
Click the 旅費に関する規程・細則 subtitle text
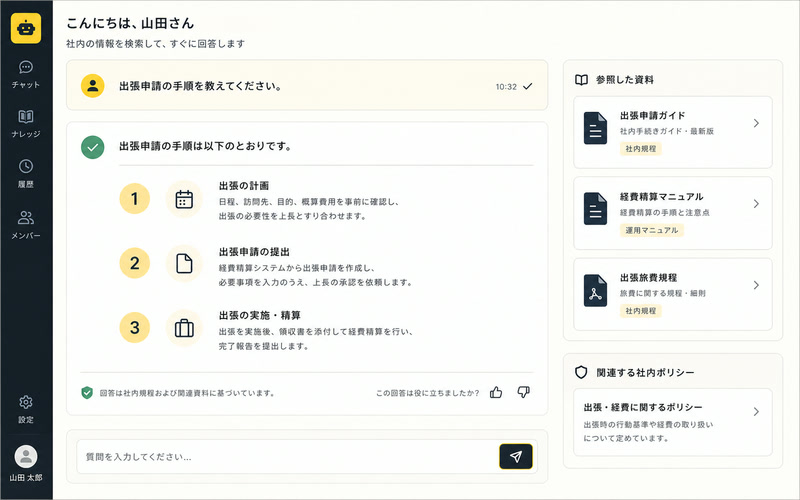(663, 293)
